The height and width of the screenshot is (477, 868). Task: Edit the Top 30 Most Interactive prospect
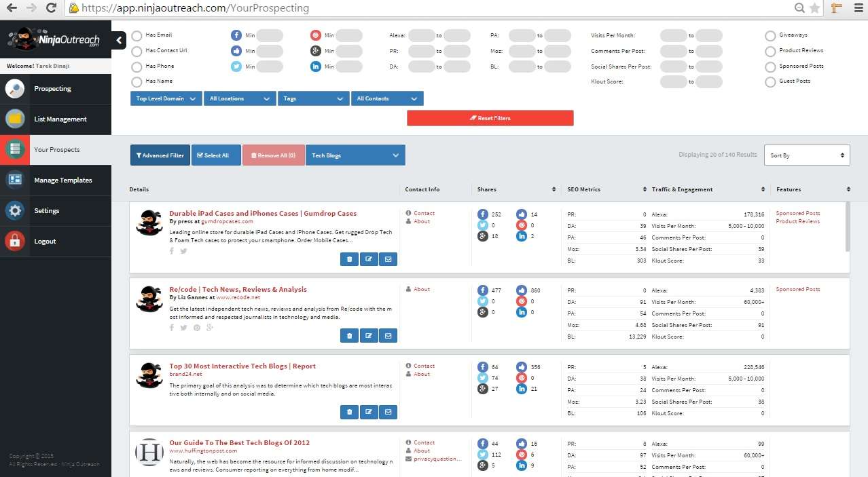coord(369,412)
